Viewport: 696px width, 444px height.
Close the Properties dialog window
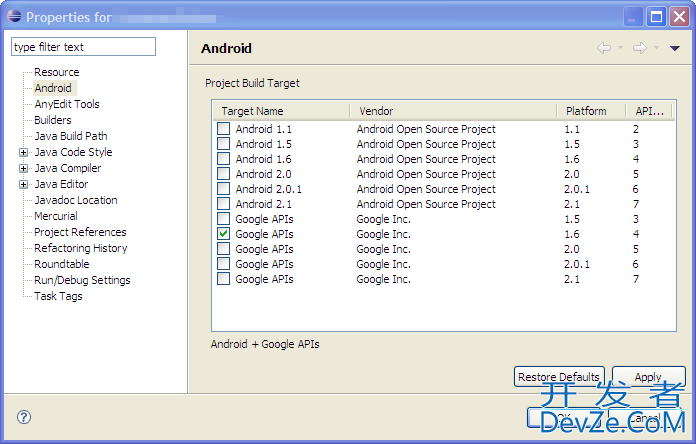coord(680,17)
